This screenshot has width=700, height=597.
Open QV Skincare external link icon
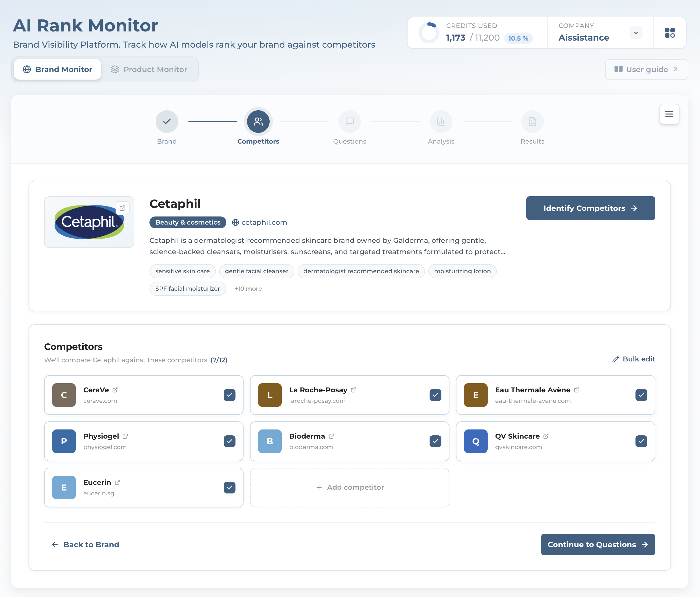click(546, 436)
